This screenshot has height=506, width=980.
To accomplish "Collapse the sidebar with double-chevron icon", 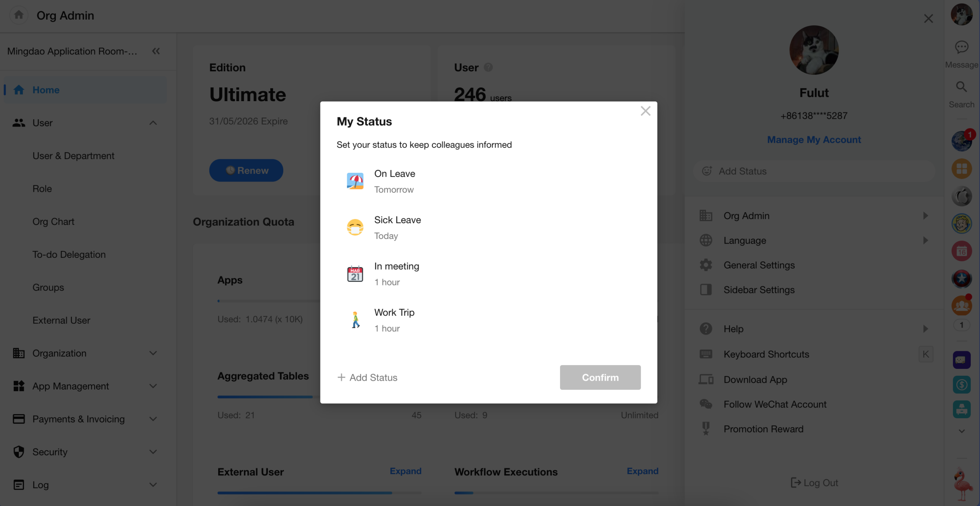I will click(x=156, y=51).
